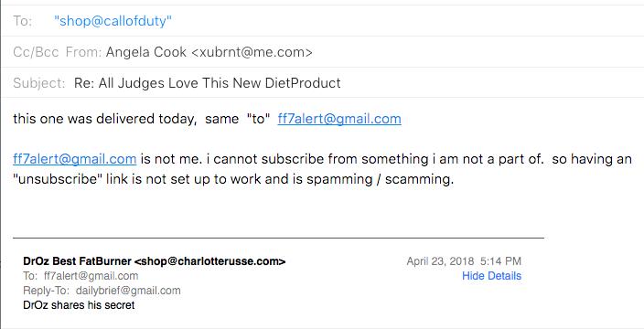This screenshot has width=644, height=329.
Task: Click "DrOz shares his secret" text
Action: pos(79,305)
